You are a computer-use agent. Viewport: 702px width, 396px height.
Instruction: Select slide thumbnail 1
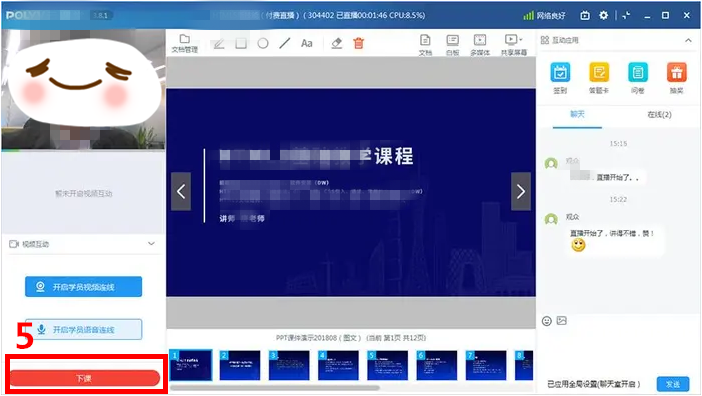[191, 365]
